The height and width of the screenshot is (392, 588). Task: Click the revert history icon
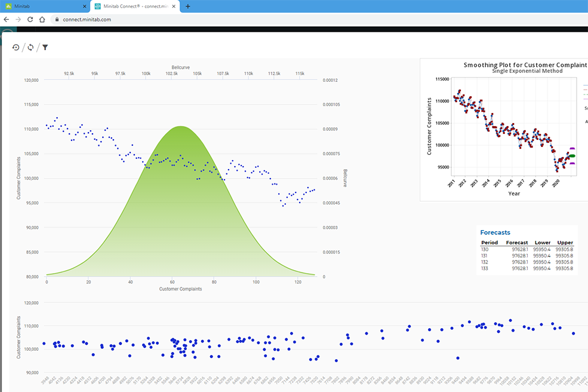(16, 47)
